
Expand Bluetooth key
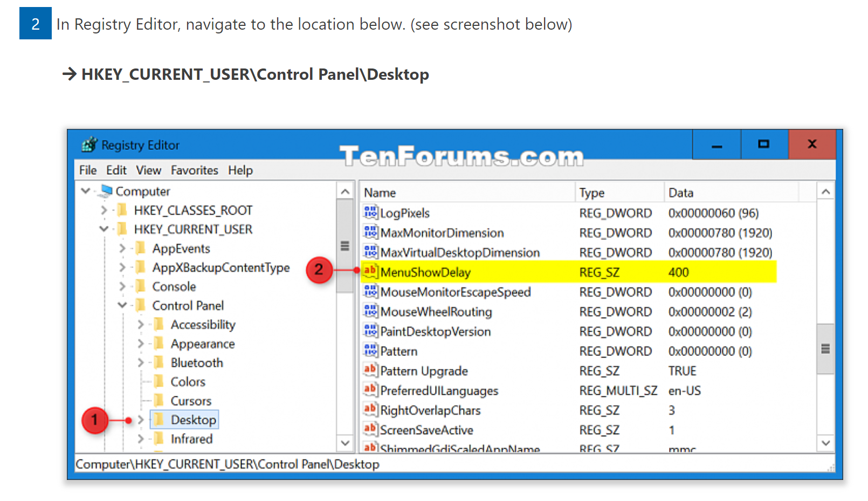tap(141, 362)
